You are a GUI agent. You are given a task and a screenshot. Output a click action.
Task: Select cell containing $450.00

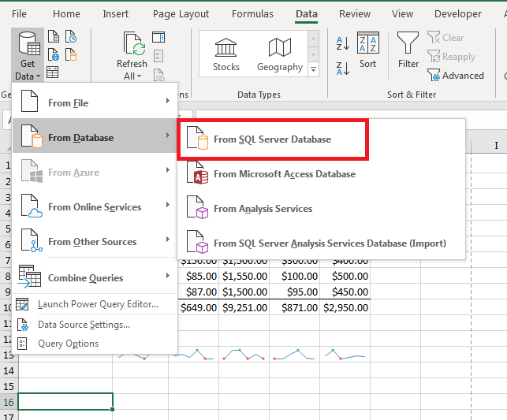tap(345, 292)
